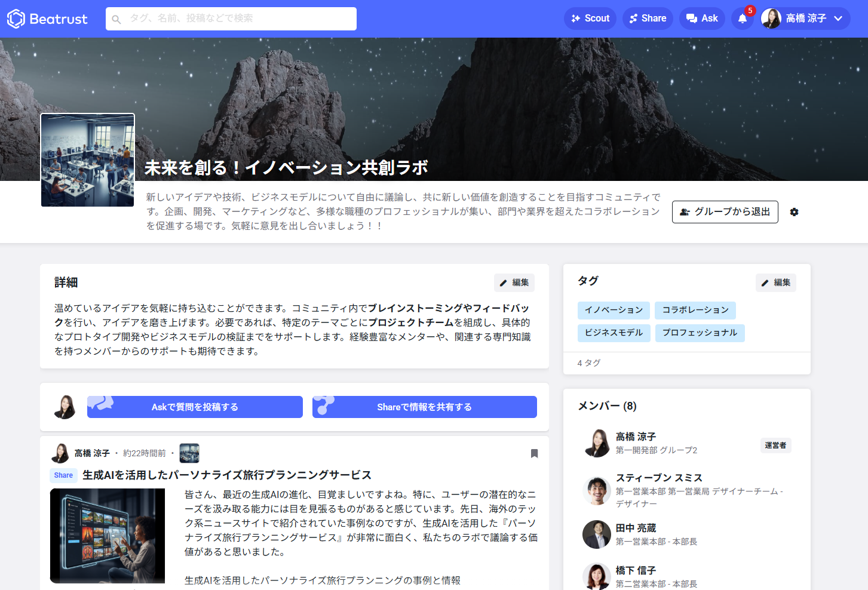Image resolution: width=868 pixels, height=590 pixels.
Task: Expand the 高橋 涼子 account dropdown chevron
Action: (x=838, y=19)
